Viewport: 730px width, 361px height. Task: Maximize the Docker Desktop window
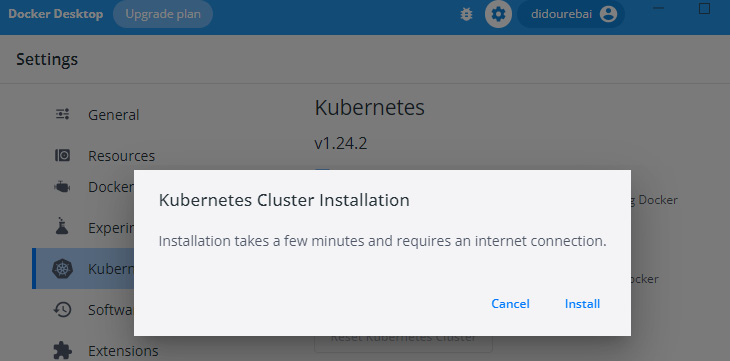click(704, 8)
